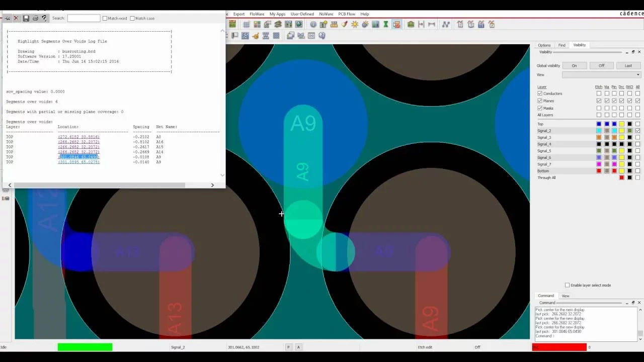Check the Conductors Via visibility checkbox
644x362 pixels.
click(607, 94)
